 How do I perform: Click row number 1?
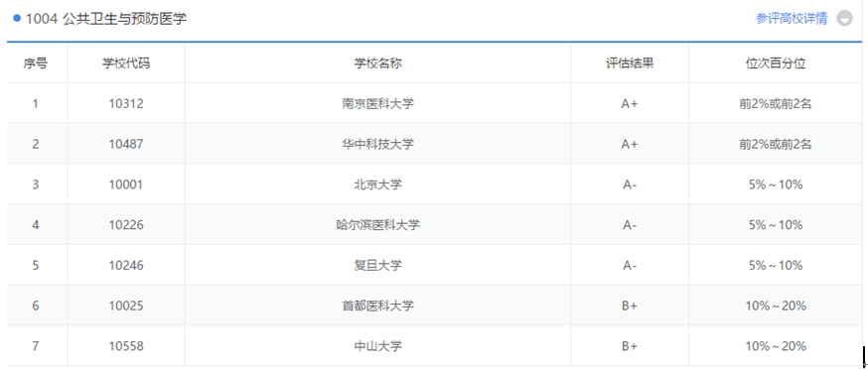pyautogui.click(x=36, y=103)
